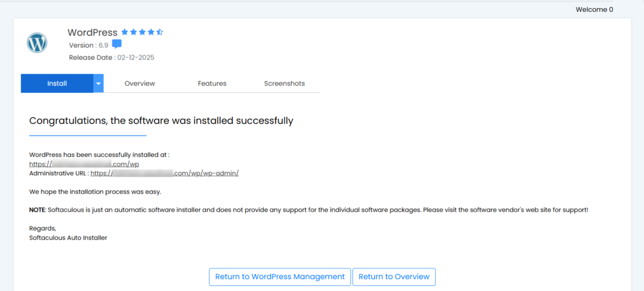Open the changelog chat bubble beside Version 6.9
Image resolution: width=644 pixels, height=291 pixels.
pos(116,45)
